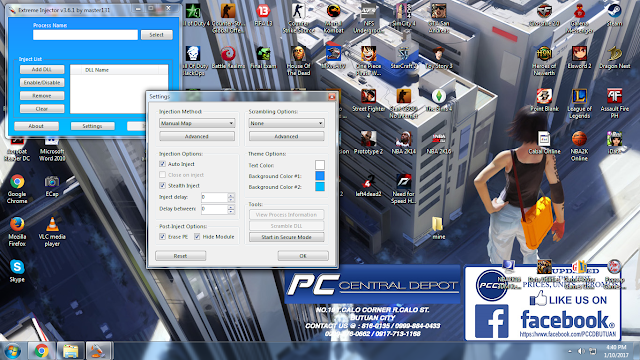
Task: Open the left4dead2 desktop icon
Action: click(x=368, y=186)
